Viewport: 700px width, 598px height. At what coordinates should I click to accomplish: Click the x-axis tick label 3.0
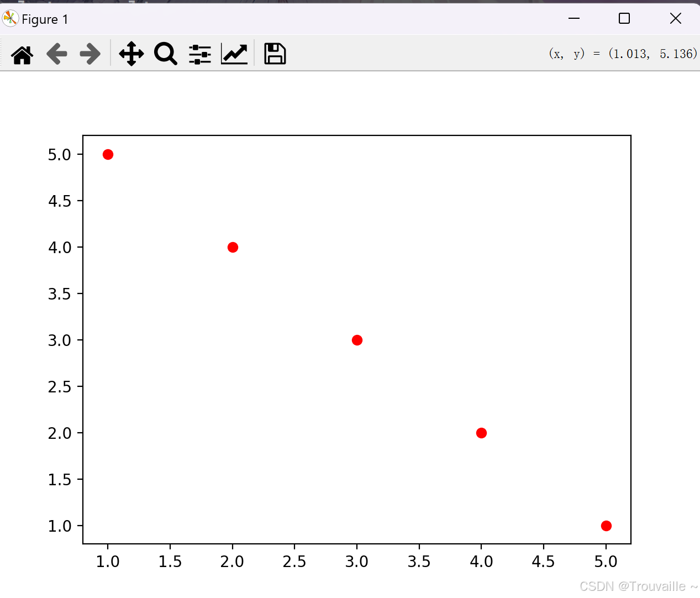357,562
